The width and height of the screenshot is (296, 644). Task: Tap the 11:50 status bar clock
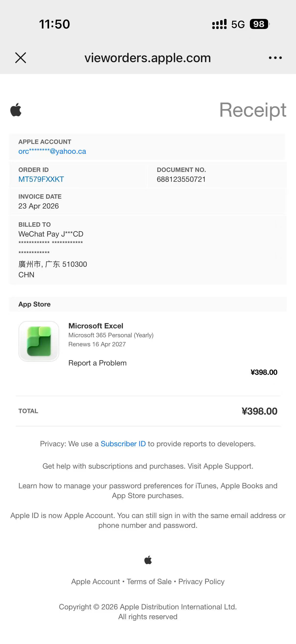click(54, 24)
